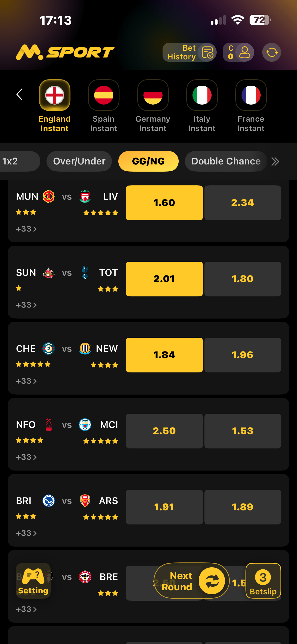
Task: Open Bet History
Action: pos(189,52)
